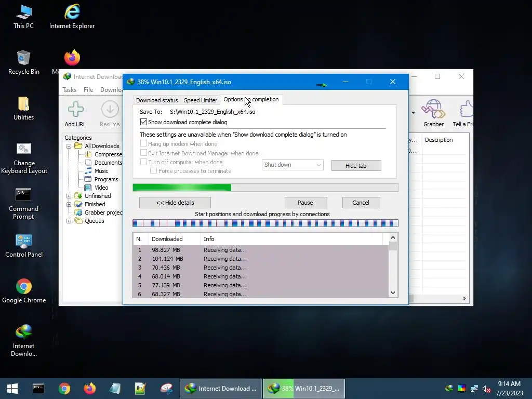Screen dimensions: 532x399
Task: Open the Shut down dropdown
Action: coord(292,165)
